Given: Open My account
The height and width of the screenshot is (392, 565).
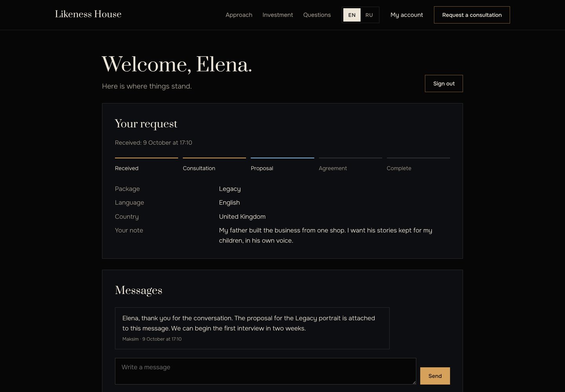Looking at the screenshot, I should coord(406,15).
